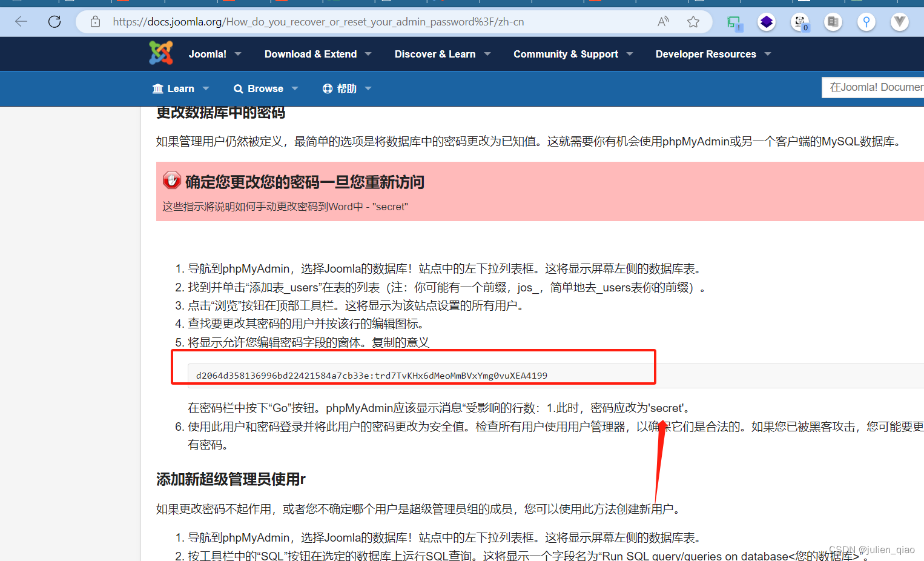Open the Developer Resources menu
The height and width of the screenshot is (561, 924).
point(705,54)
